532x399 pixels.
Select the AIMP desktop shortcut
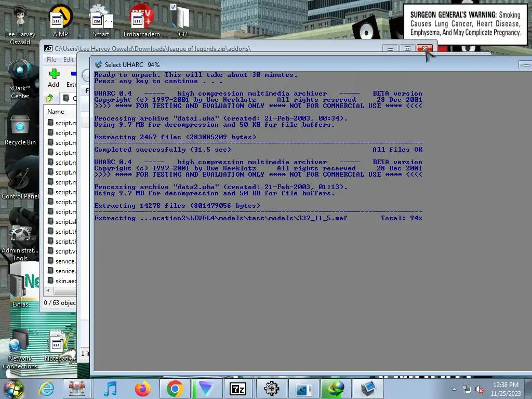point(60,21)
